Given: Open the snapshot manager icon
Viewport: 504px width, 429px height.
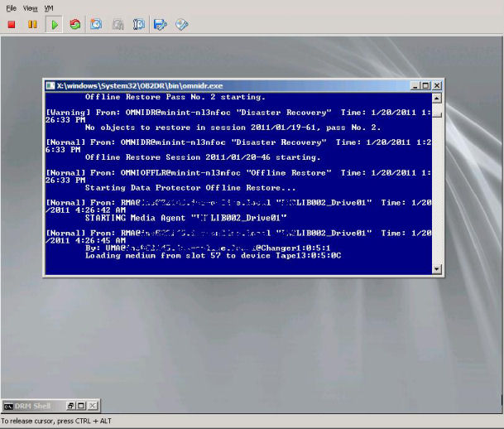Looking at the screenshot, I should pos(139,25).
